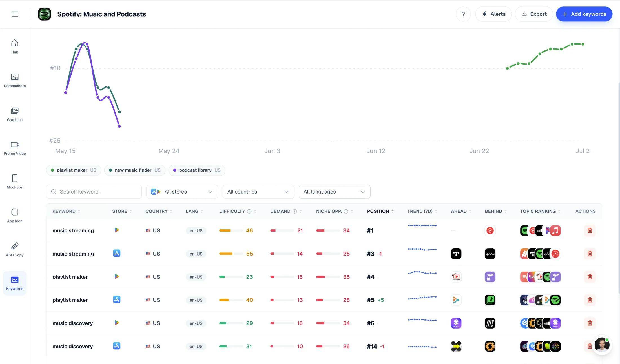Open the All languages dropdown

(x=334, y=192)
